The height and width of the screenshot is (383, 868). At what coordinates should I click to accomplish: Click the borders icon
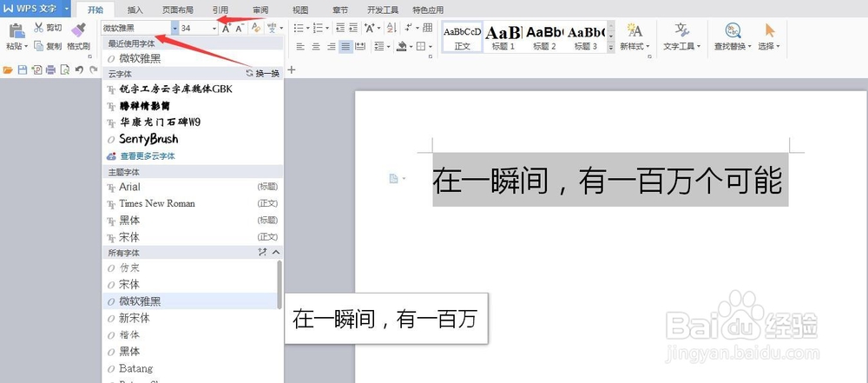tap(421, 47)
